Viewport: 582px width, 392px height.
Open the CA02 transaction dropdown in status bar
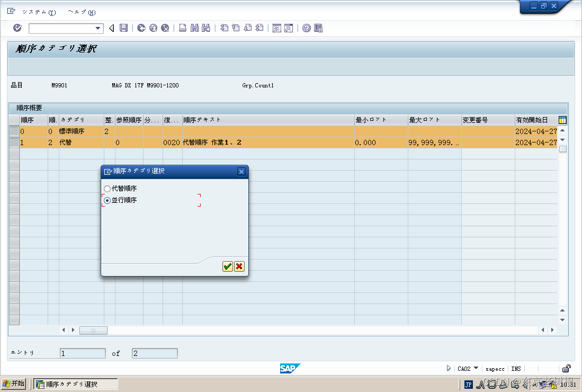475,368
